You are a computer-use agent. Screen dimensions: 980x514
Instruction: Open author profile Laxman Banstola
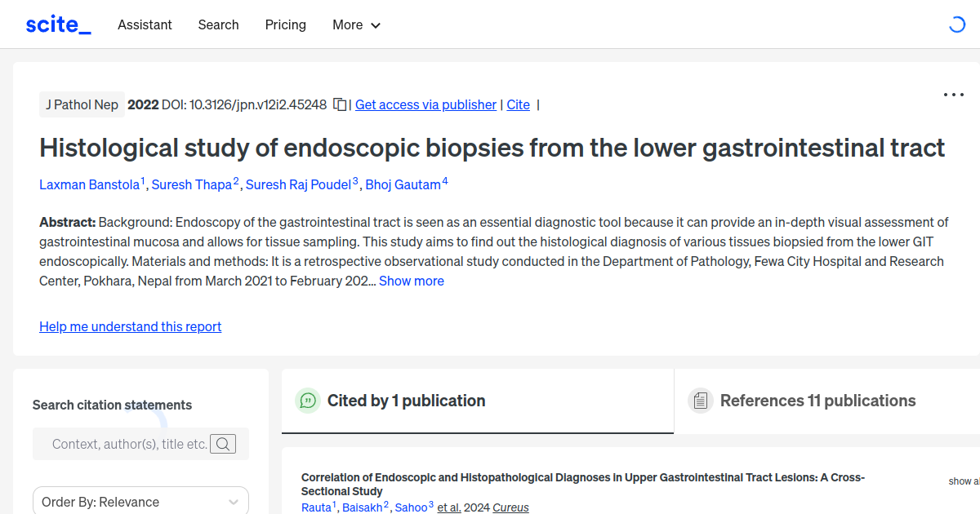click(89, 184)
